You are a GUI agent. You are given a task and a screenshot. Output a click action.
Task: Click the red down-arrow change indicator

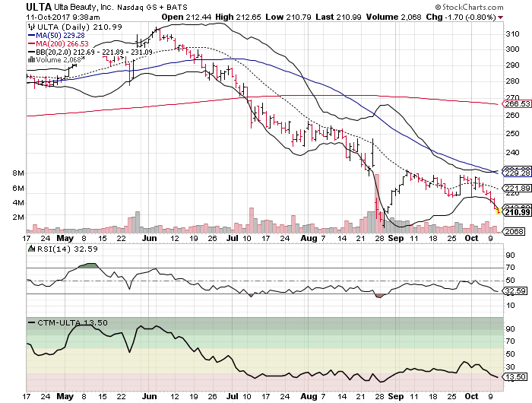pos(501,17)
